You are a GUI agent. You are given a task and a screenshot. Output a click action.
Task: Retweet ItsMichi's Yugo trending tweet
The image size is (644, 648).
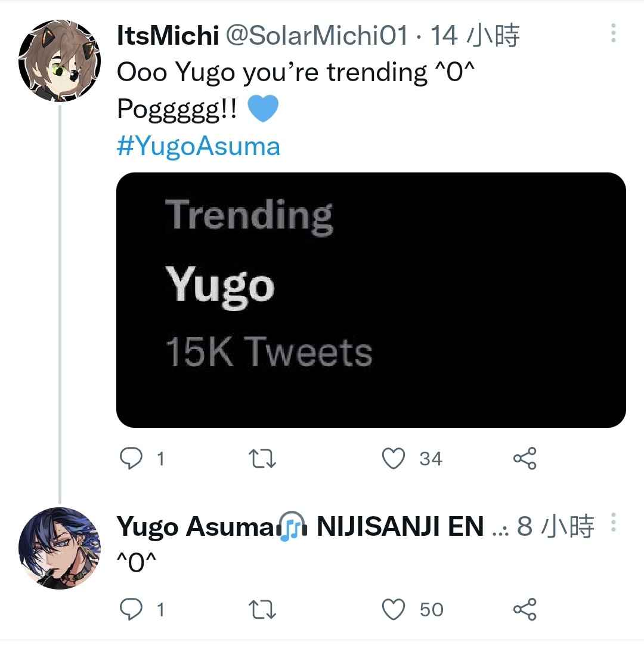tap(262, 459)
